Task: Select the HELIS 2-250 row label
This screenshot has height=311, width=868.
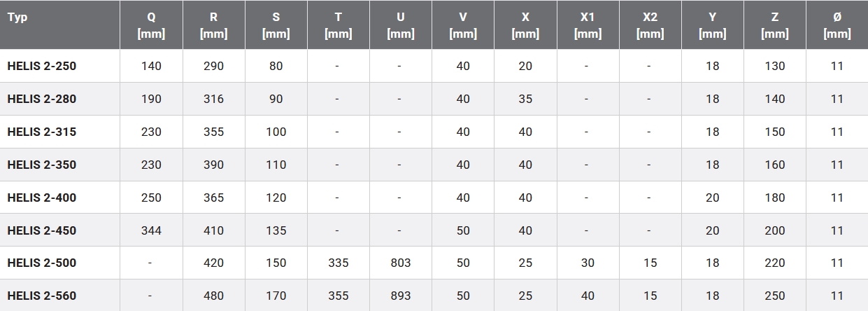Action: pyautogui.click(x=42, y=66)
